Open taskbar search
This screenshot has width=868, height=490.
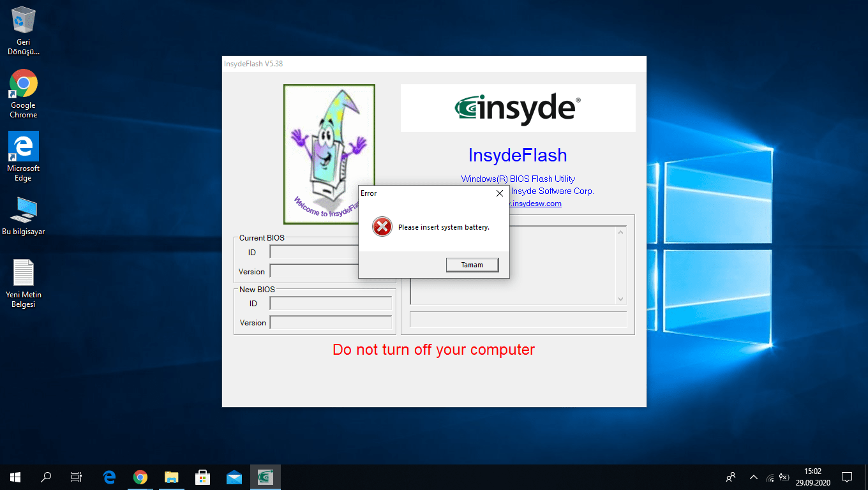pos(46,477)
